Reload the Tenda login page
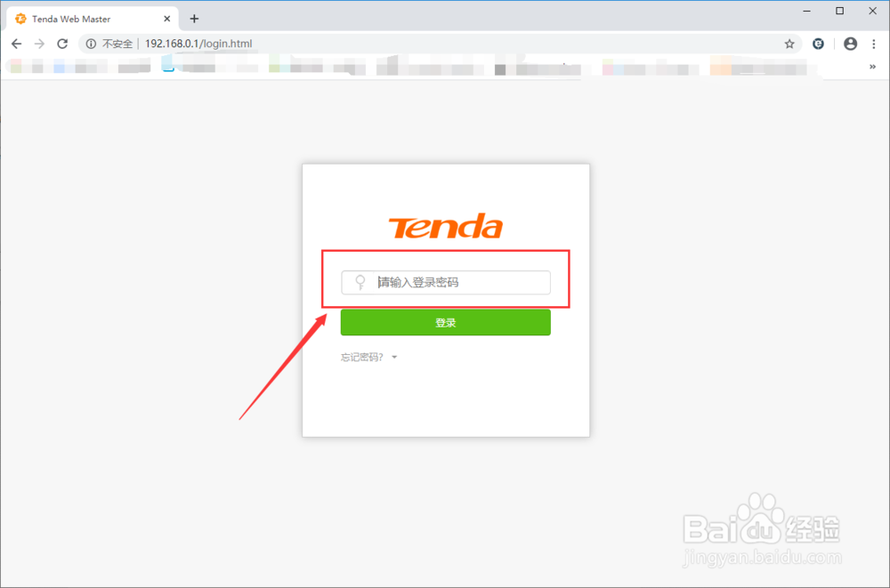Image resolution: width=890 pixels, height=588 pixels. click(62, 44)
